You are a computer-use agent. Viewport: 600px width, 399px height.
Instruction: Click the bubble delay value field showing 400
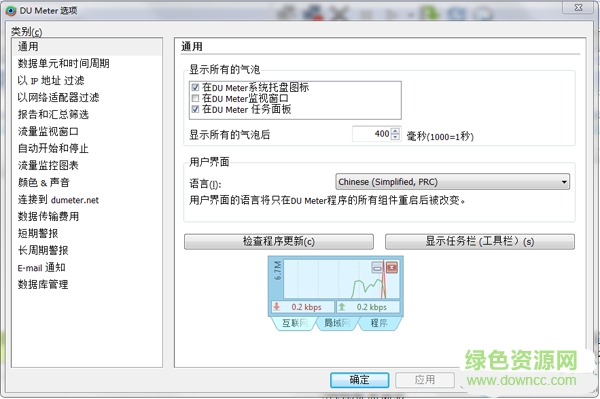pyautogui.click(x=372, y=134)
